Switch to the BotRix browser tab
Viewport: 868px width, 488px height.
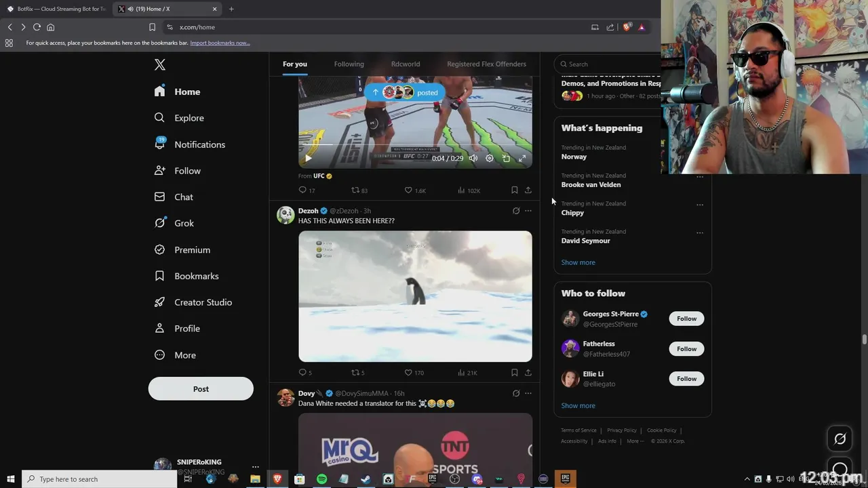click(57, 9)
